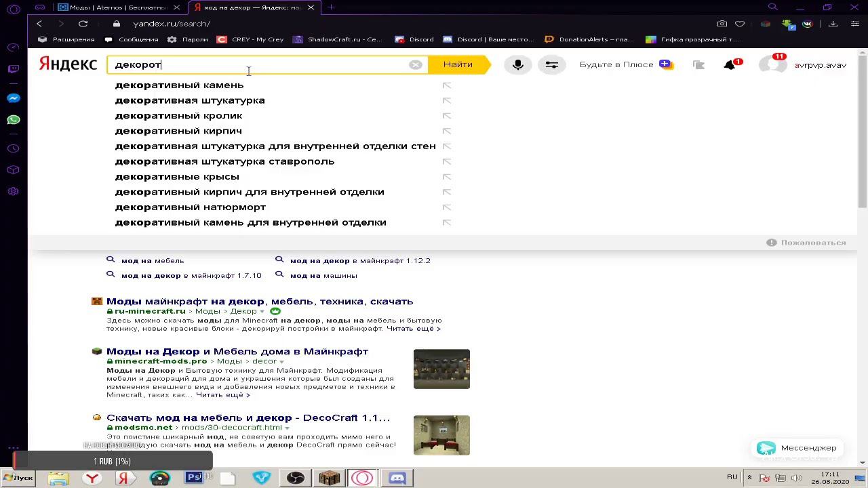Image resolution: width=868 pixels, height=488 pixels.
Task: Open the Пуск start button
Action: click(x=18, y=478)
